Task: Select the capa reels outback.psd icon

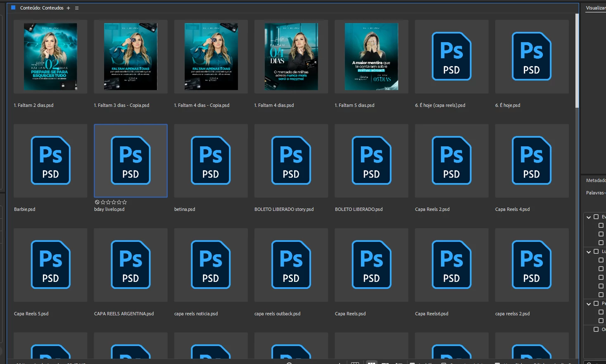Action: [291, 265]
